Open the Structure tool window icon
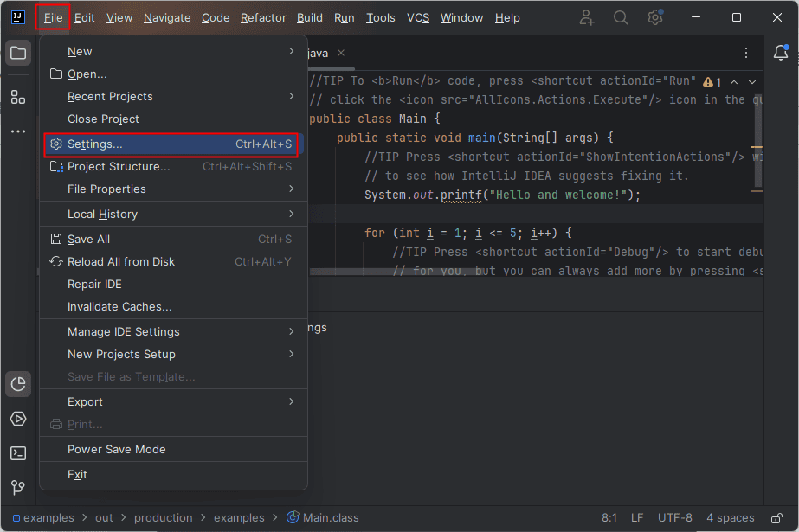Image resolution: width=799 pixels, height=532 pixels. (x=18, y=97)
